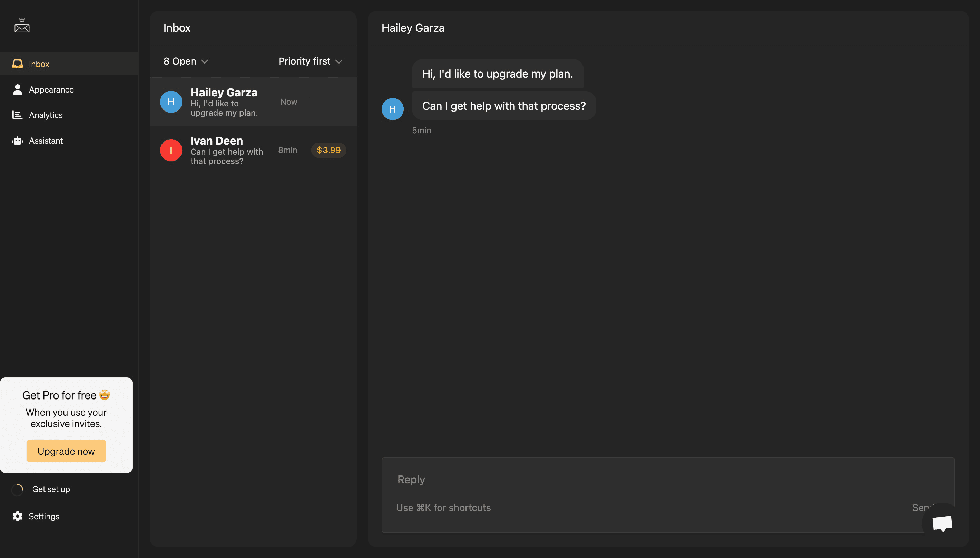Open the chat widget bubble icon
Screen dimensions: 980x558
click(x=942, y=523)
